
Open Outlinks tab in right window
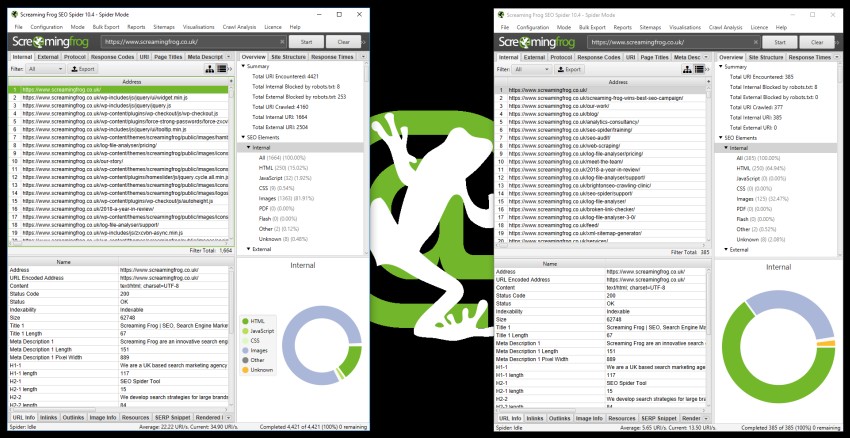pyautogui.click(x=559, y=418)
